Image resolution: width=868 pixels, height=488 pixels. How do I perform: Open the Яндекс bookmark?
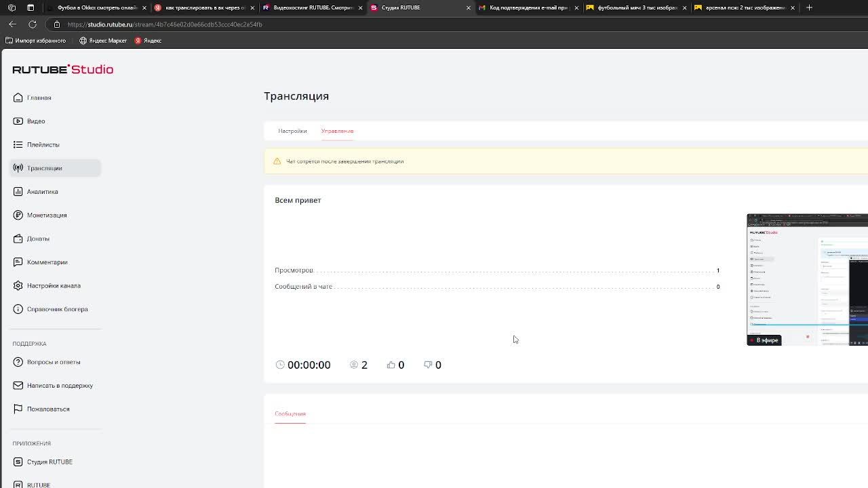(148, 41)
